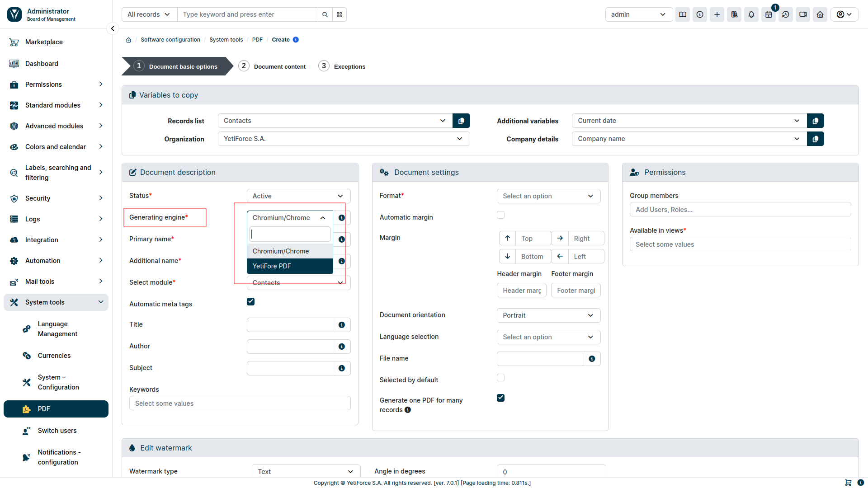Open the Records list Contacts dropdown
The width and height of the screenshot is (868, 488).
point(335,121)
